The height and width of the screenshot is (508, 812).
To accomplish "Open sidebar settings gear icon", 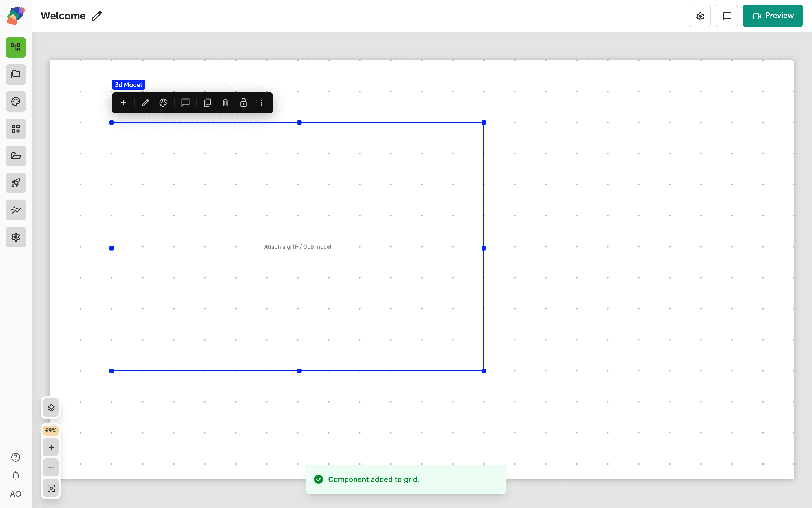I will pos(16,237).
